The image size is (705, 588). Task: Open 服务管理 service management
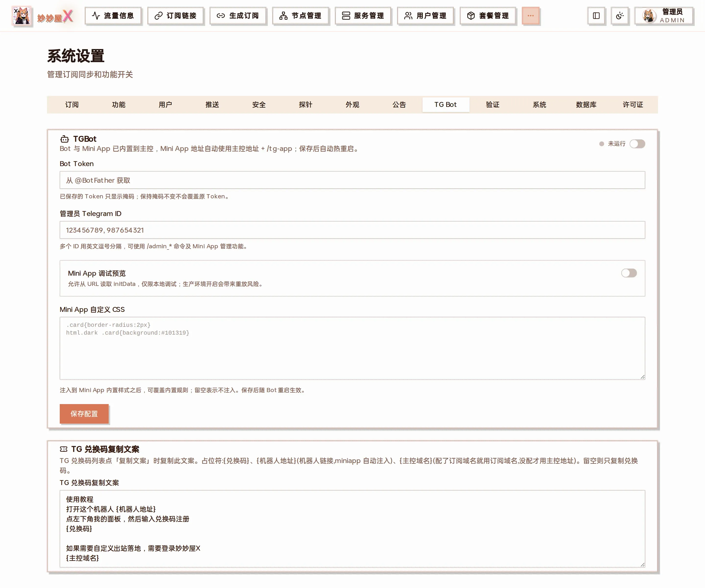click(363, 15)
